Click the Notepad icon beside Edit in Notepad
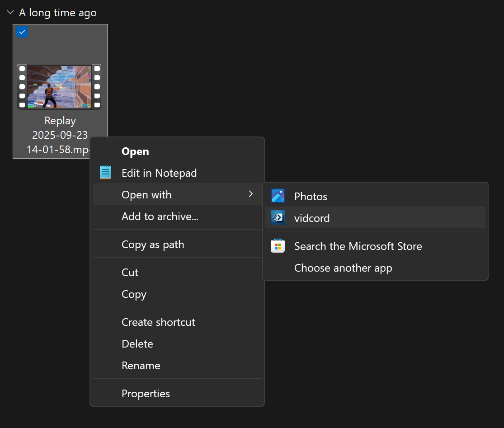 coord(105,172)
